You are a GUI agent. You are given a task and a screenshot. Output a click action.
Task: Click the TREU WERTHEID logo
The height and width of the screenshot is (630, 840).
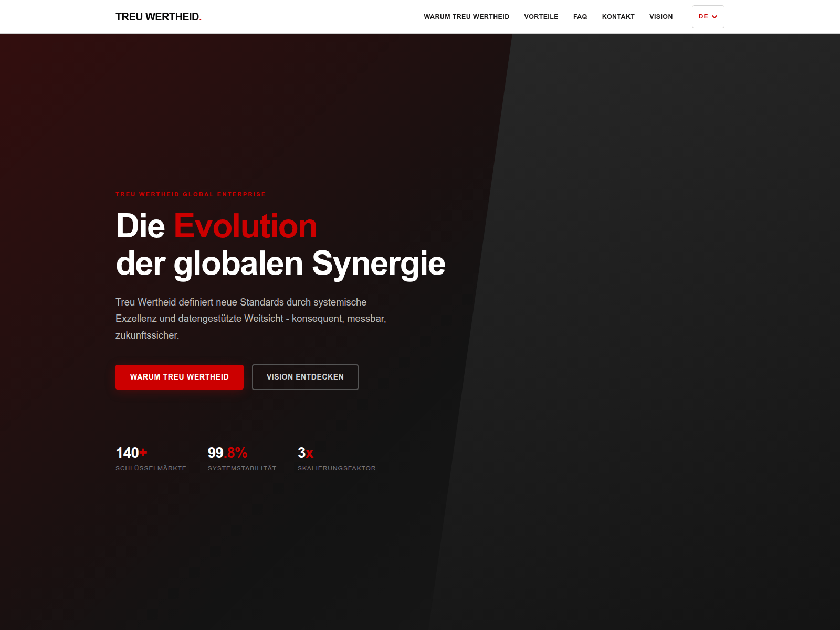click(x=159, y=17)
